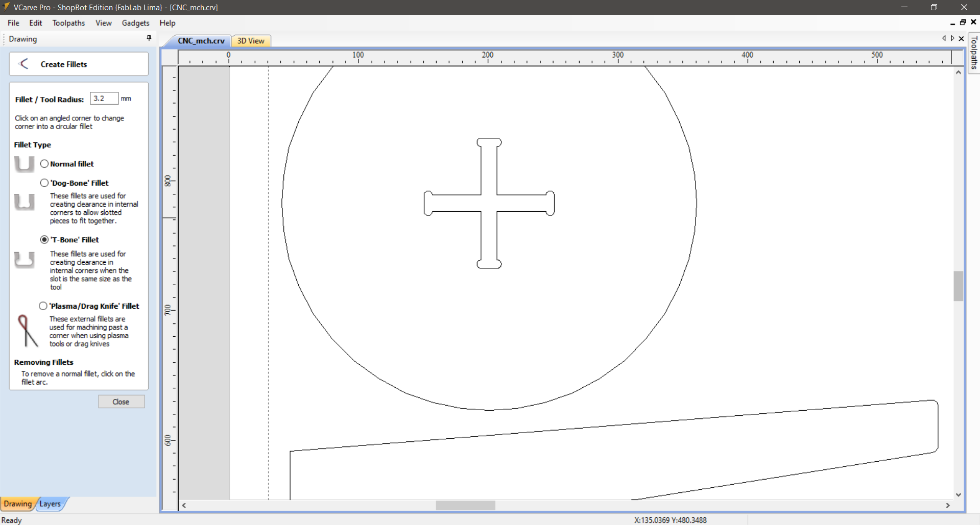Click the tab scroll left arrow

pyautogui.click(x=944, y=38)
